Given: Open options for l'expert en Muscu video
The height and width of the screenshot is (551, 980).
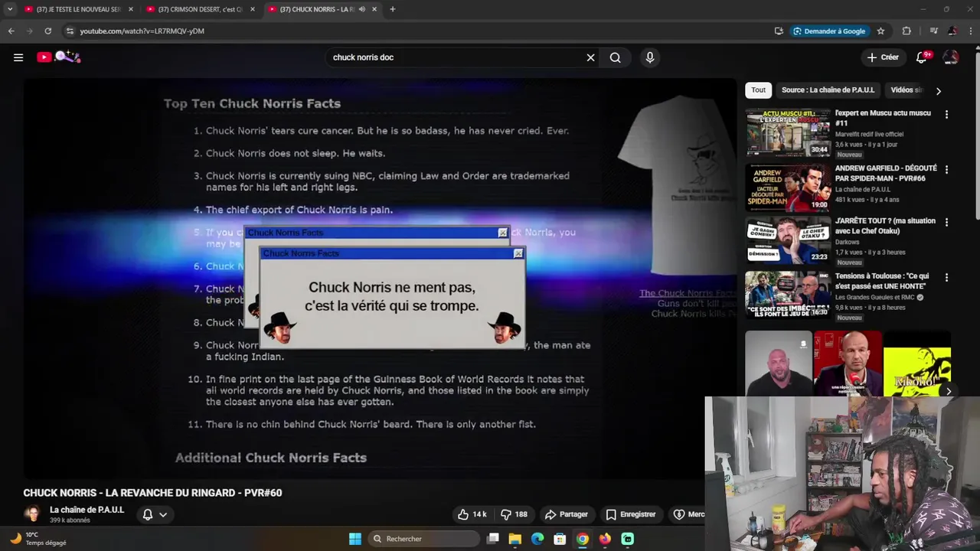Looking at the screenshot, I should [x=946, y=114].
